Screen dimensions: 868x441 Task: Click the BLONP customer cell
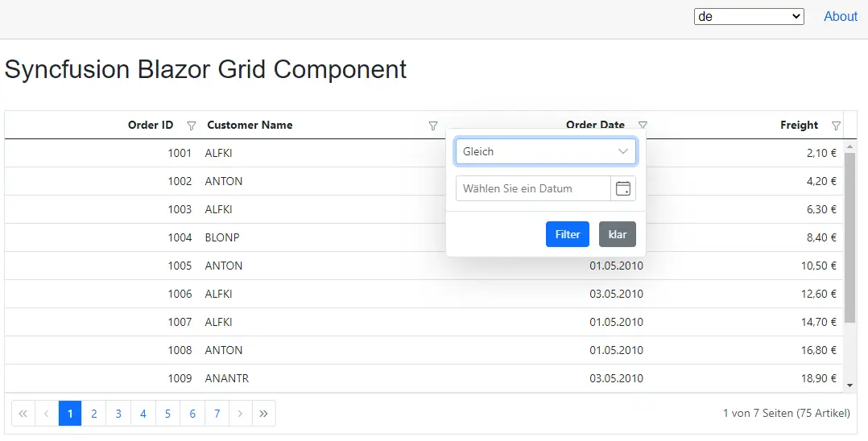point(222,237)
